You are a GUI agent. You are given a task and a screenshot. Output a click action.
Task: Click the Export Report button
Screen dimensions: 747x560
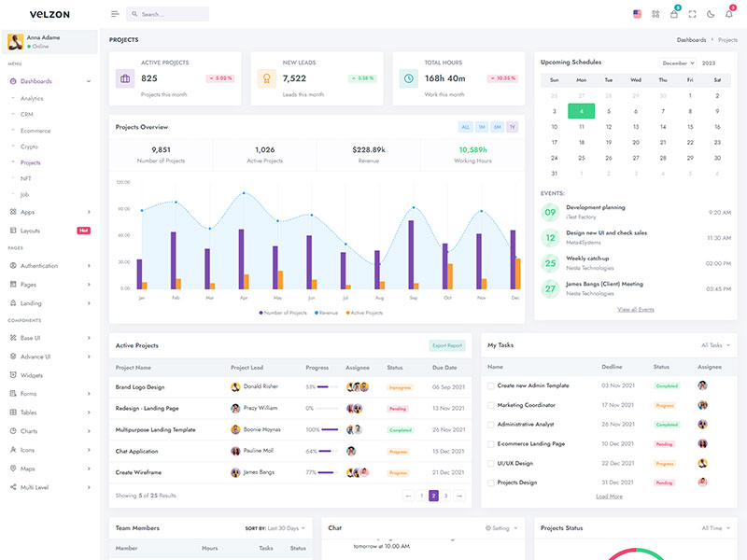tap(446, 345)
